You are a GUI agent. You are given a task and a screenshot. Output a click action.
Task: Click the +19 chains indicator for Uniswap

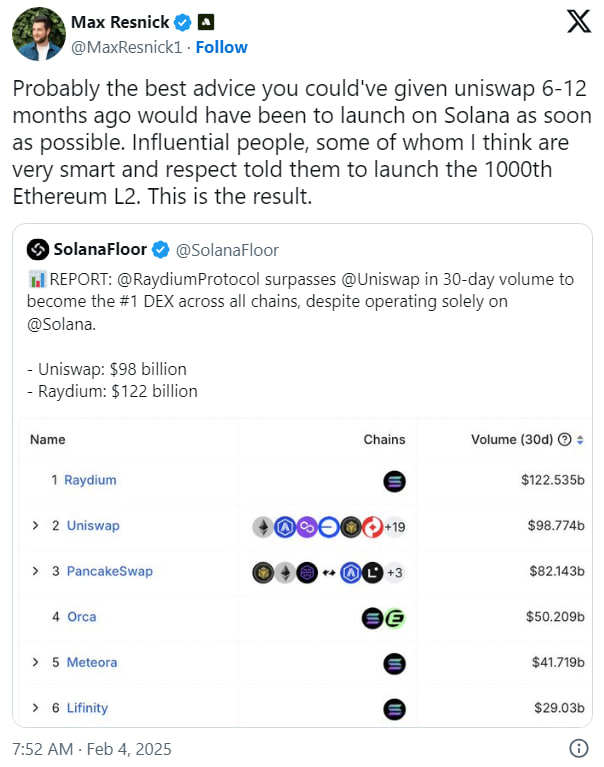pyautogui.click(x=395, y=527)
